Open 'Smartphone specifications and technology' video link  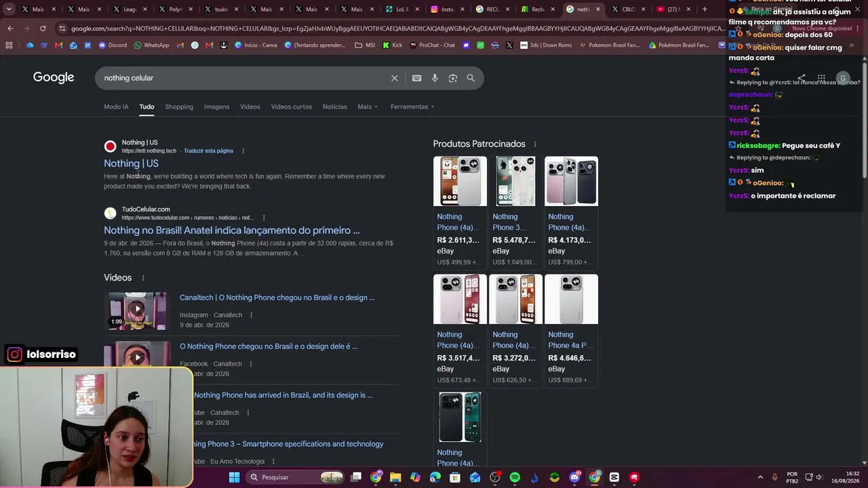point(288,444)
